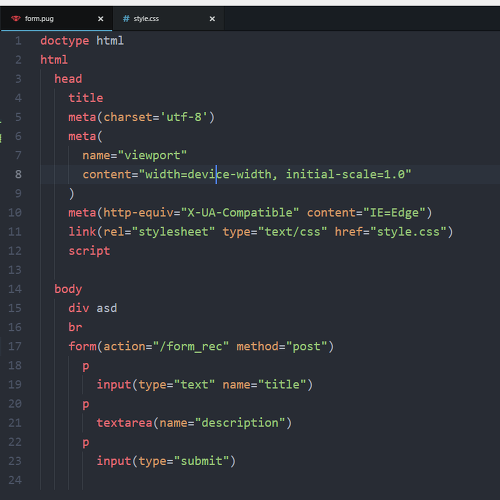Click the 'title' tag on line 4
The image size is (500, 500).
coord(86,98)
